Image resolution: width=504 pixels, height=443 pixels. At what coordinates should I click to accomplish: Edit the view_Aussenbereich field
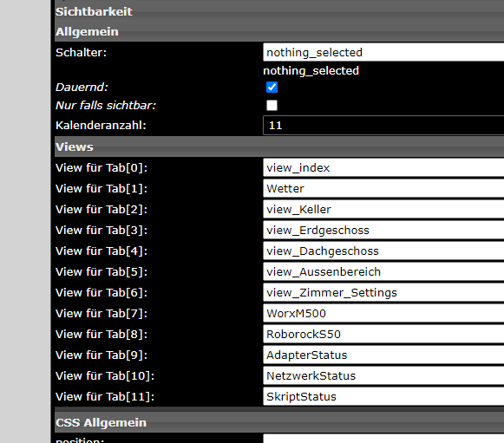tap(383, 271)
